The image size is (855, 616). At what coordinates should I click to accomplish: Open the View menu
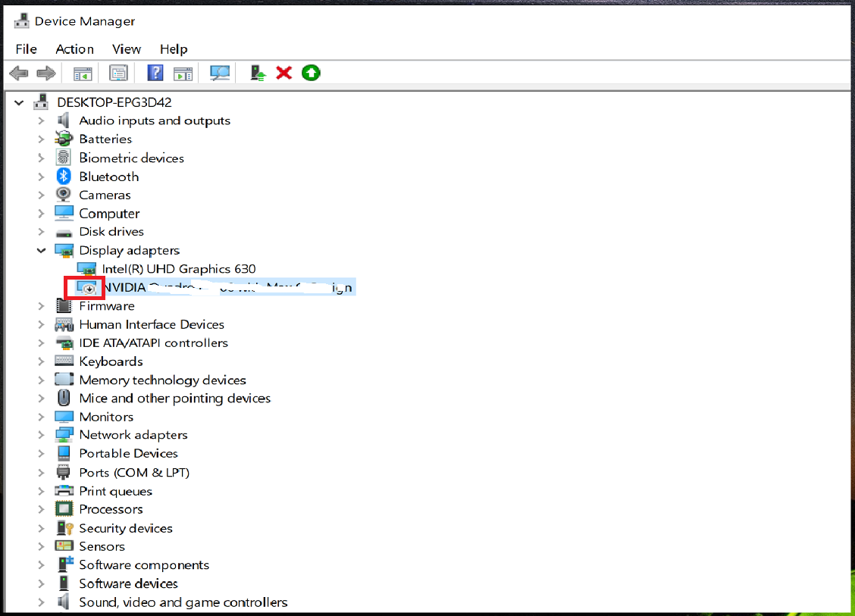pyautogui.click(x=127, y=49)
